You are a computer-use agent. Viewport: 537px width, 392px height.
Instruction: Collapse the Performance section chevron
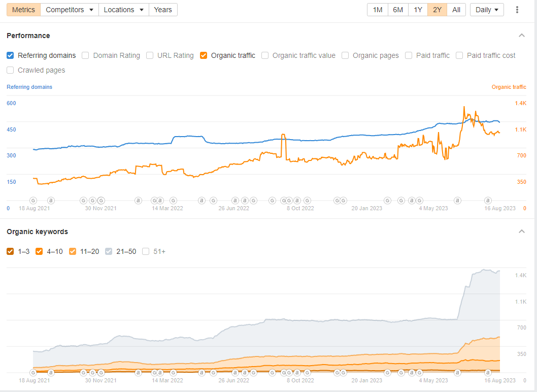522,36
